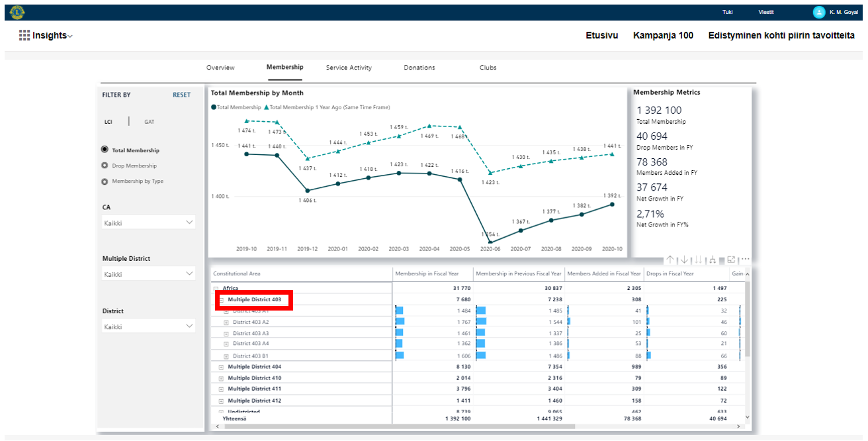Switch to the Donations tab
Viewport: 868px width, 441px height.
click(x=419, y=68)
